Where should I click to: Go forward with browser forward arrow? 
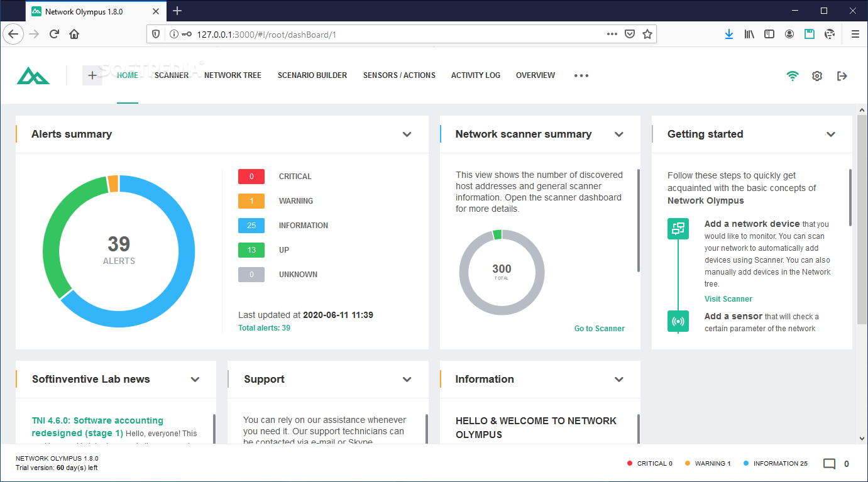34,34
